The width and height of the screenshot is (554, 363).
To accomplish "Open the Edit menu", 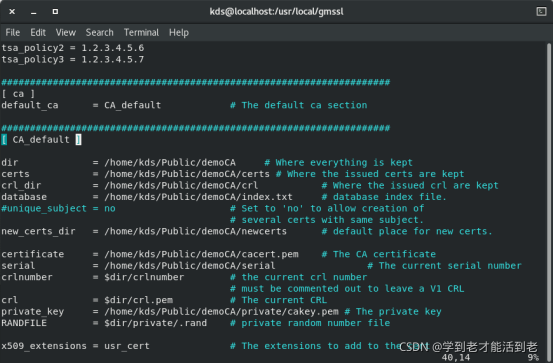I will point(38,33).
